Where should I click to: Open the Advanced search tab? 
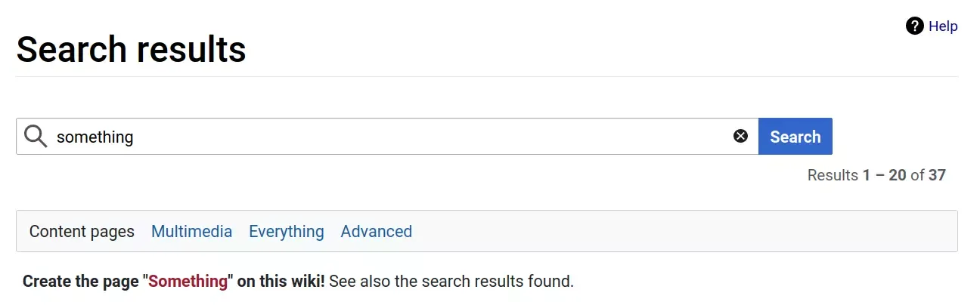point(376,232)
